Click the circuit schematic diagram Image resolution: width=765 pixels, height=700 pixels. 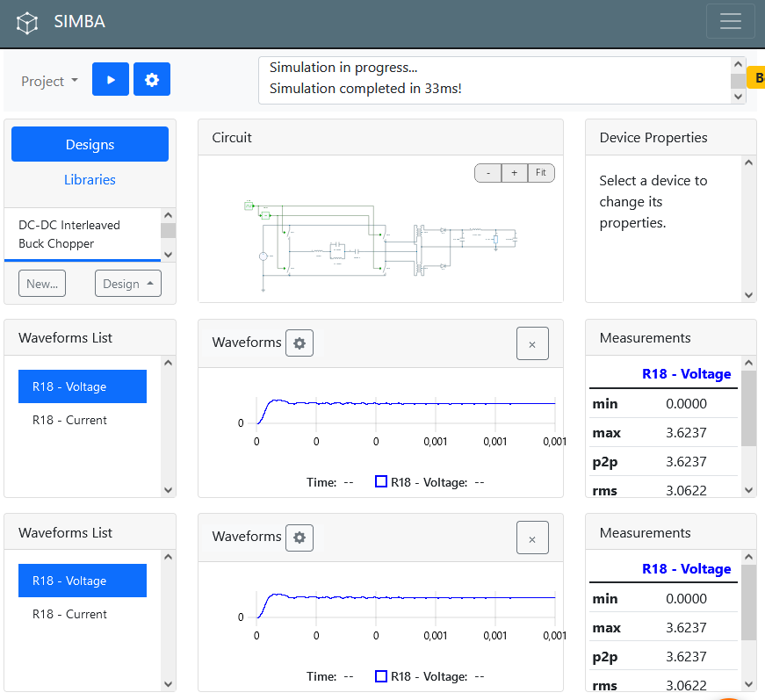coord(380,245)
